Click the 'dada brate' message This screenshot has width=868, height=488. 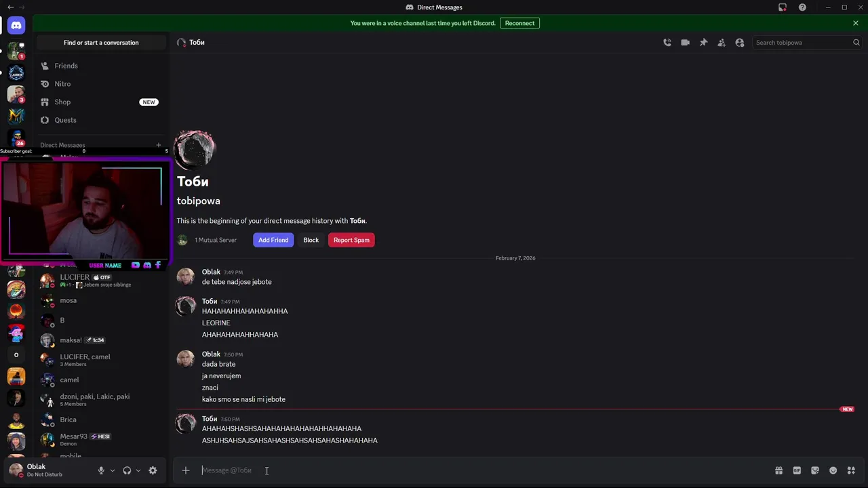(218, 365)
